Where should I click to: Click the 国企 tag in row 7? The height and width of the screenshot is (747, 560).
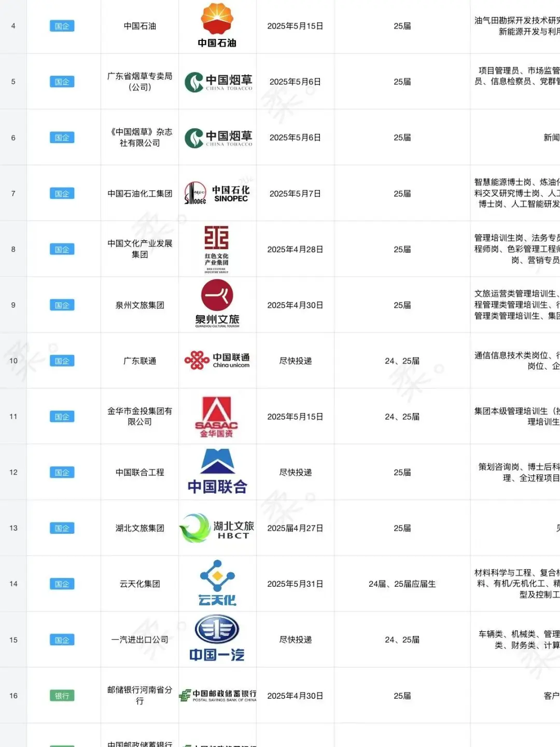[x=62, y=193]
